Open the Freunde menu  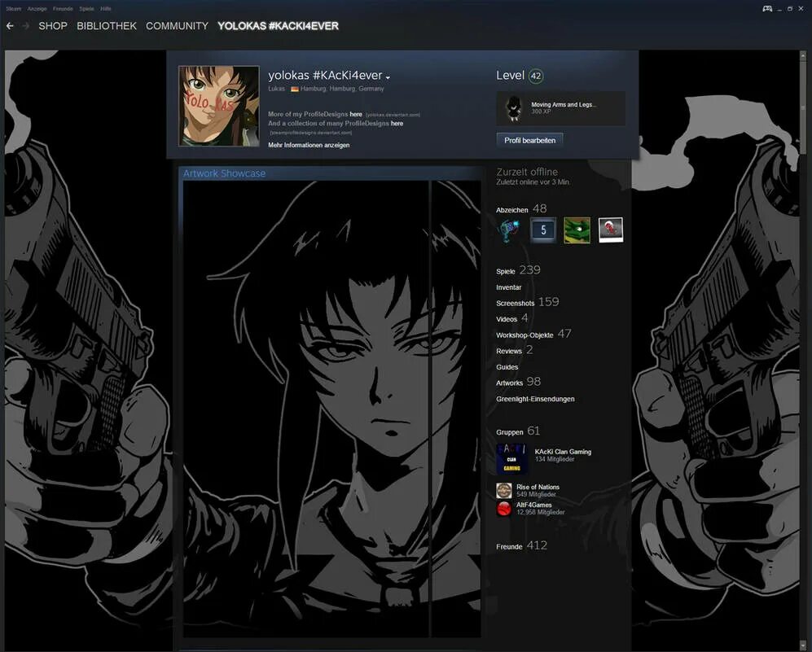[x=63, y=9]
